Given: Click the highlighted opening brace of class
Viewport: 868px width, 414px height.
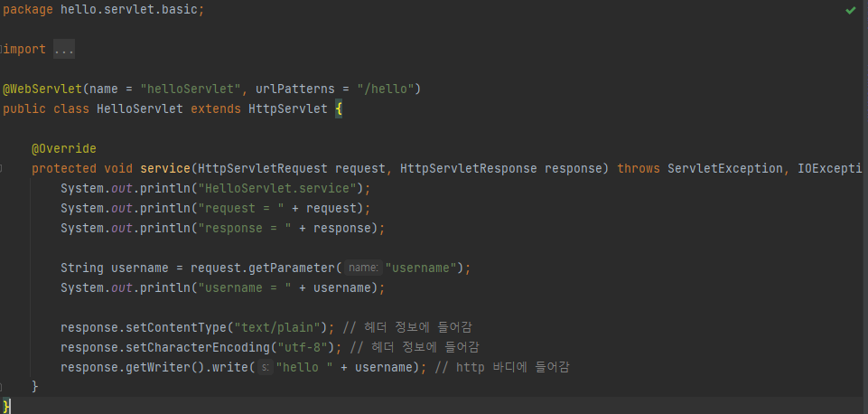Looking at the screenshot, I should (339, 108).
